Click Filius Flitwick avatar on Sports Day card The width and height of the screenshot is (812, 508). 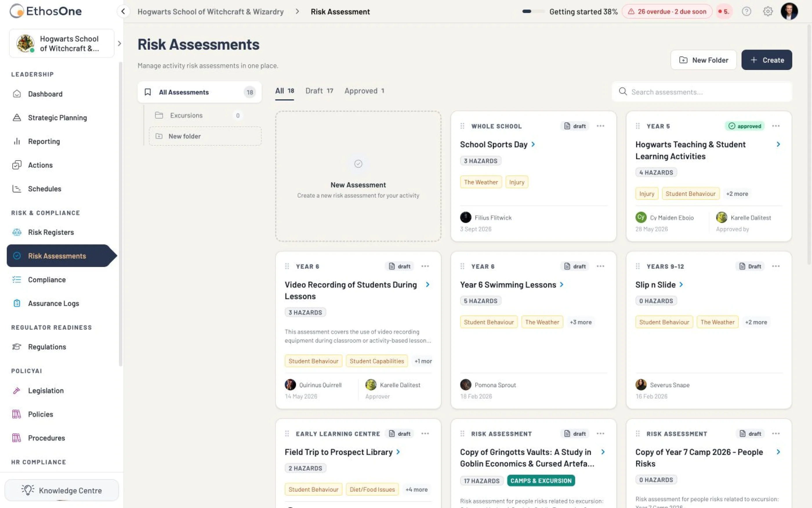pyautogui.click(x=465, y=217)
